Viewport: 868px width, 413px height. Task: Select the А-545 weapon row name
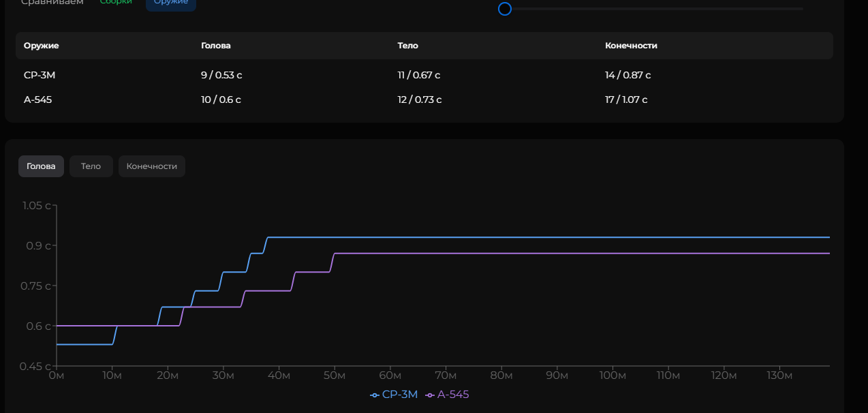tap(37, 100)
